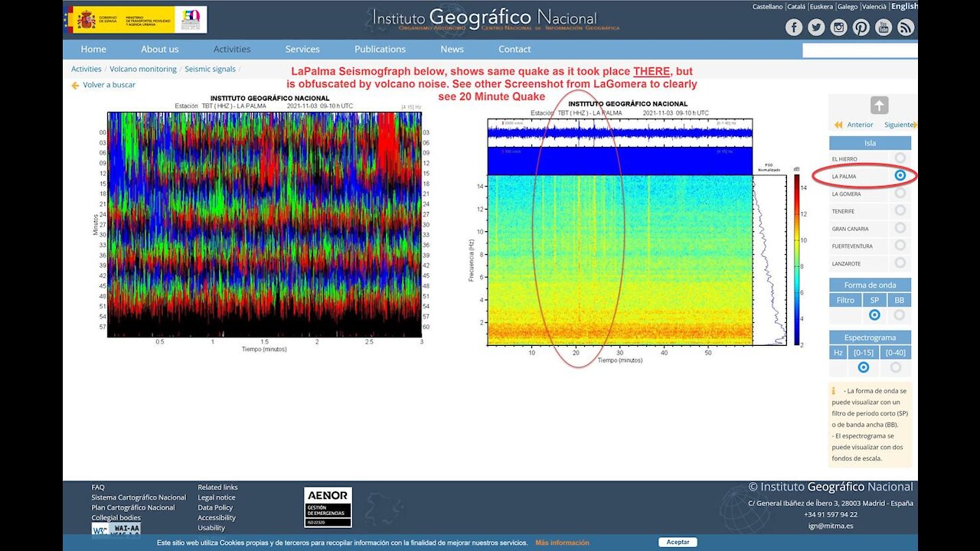The height and width of the screenshot is (551, 980).
Task: Click the Activities breadcrumb link
Action: [x=87, y=69]
